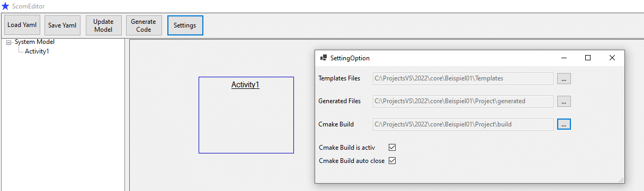644x191 pixels.
Task: Click the Generated Files path field
Action: [463, 101]
